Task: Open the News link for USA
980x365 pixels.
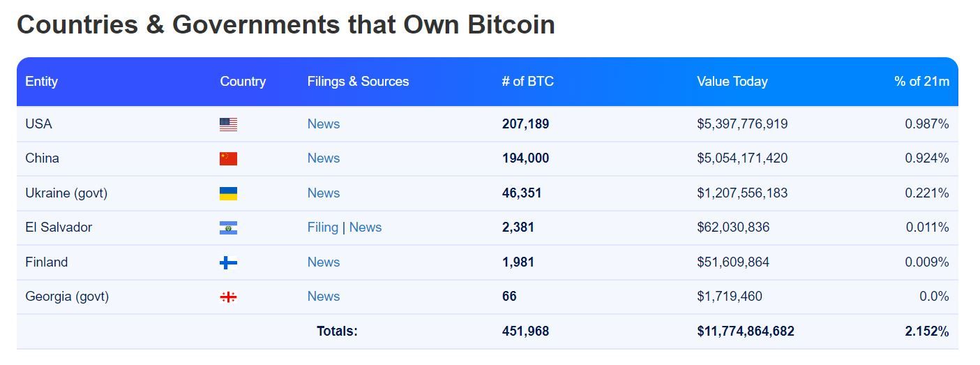Action: (x=324, y=124)
